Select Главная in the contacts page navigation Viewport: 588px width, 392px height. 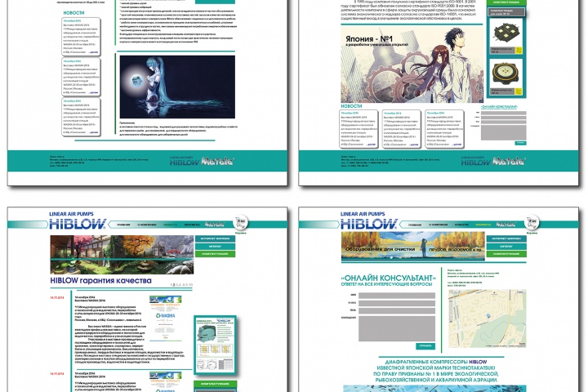click(x=415, y=225)
